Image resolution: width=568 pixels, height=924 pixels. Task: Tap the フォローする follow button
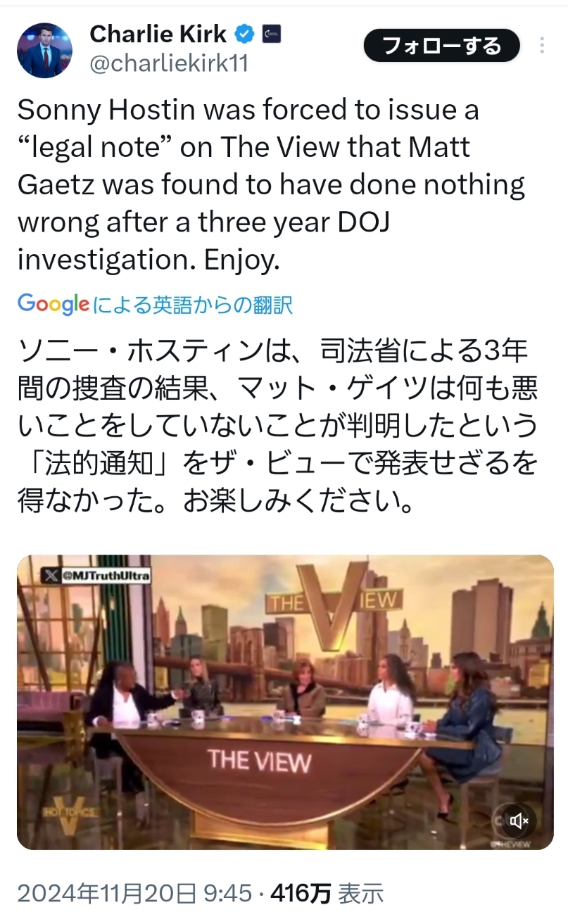[x=441, y=46]
